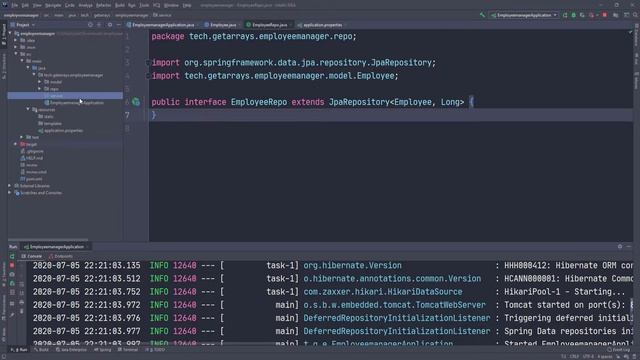This screenshot has width=640, height=360.
Task: Click the red Stop icon in toolbar
Action: coord(604,15)
